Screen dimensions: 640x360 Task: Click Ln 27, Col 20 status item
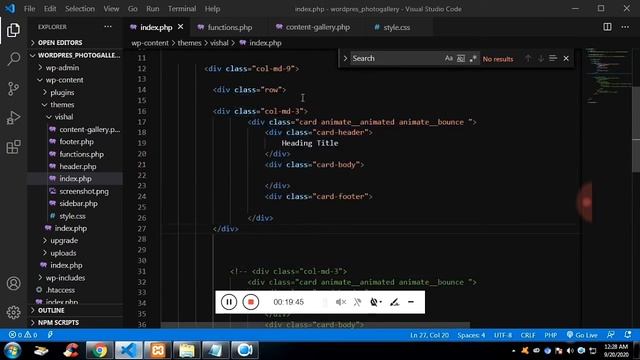429,335
